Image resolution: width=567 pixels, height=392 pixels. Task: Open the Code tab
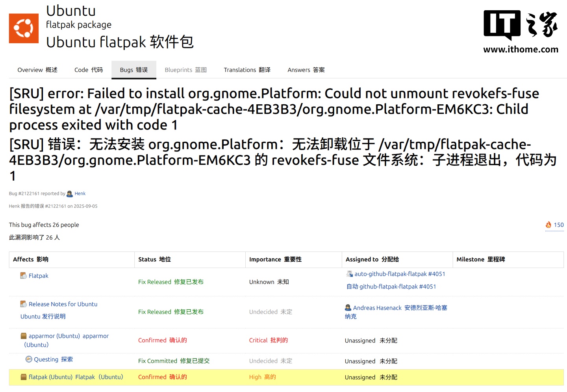(x=88, y=70)
